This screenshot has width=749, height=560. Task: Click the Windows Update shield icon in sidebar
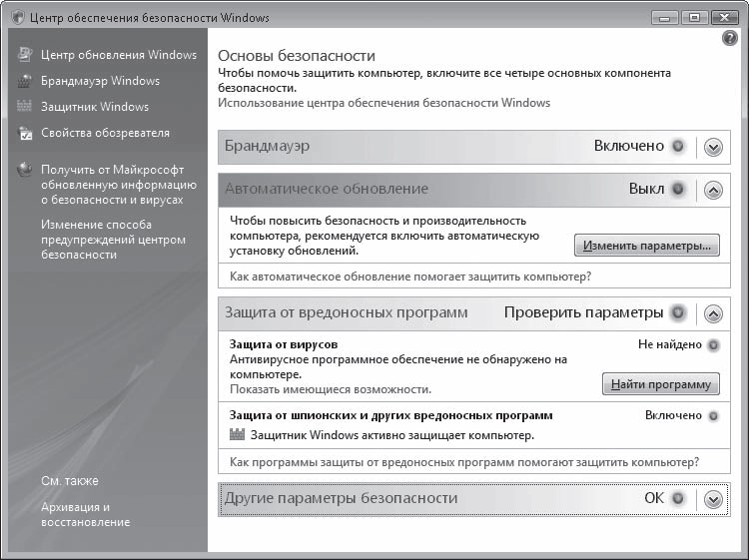25,55
